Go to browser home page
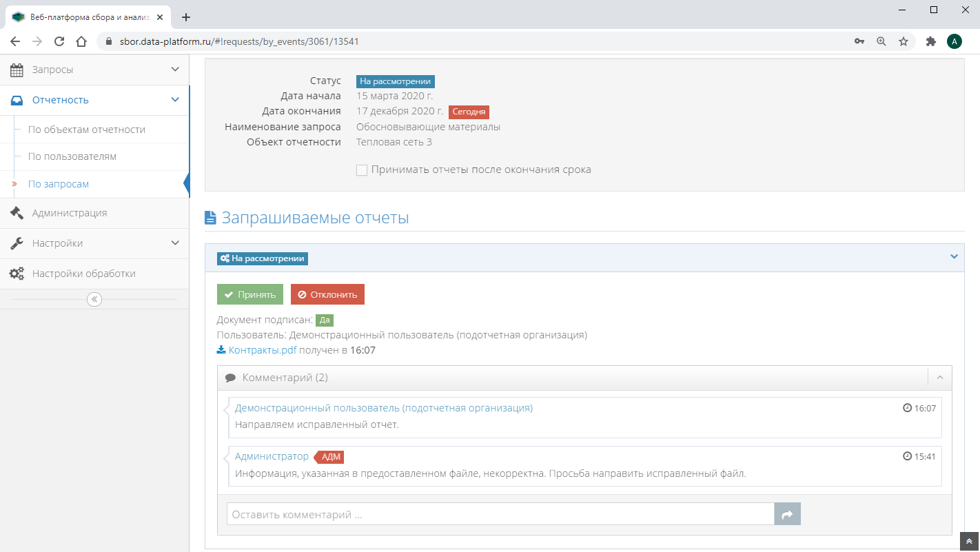The image size is (980, 552). (81, 41)
